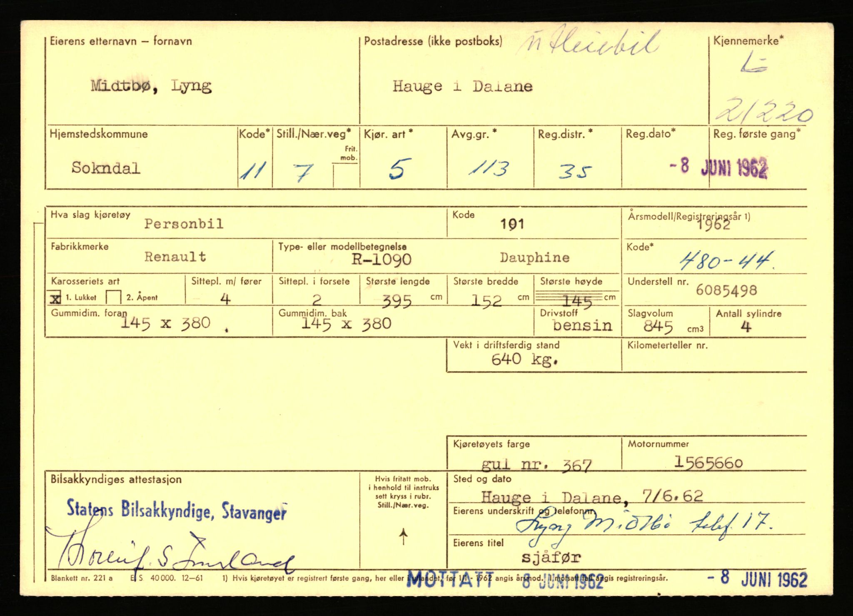The width and height of the screenshot is (853, 616).
Task: Click the postal address 'Hauge i Dalane'
Action: point(462,87)
